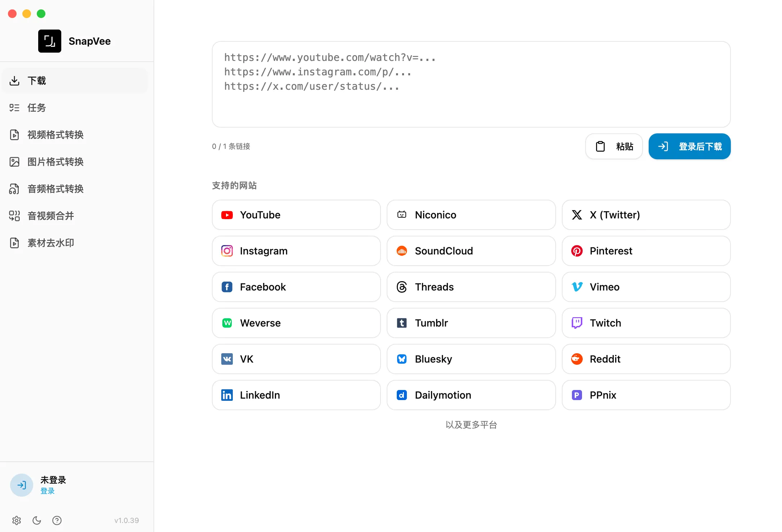Click the YouTube logo icon
The height and width of the screenshot is (532, 782).
pos(227,215)
